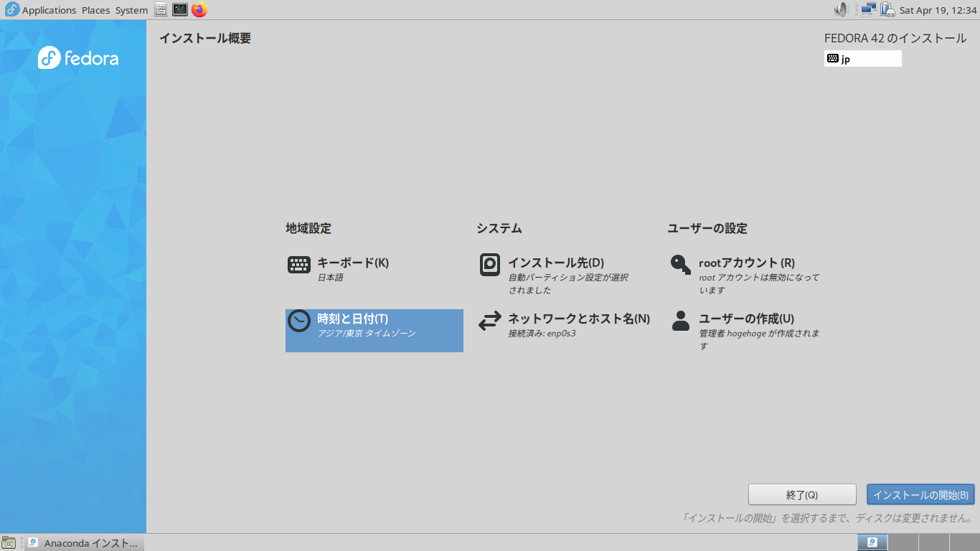Switch to the active first workspace in the switcher
The width and height of the screenshot is (980, 551).
point(872,542)
